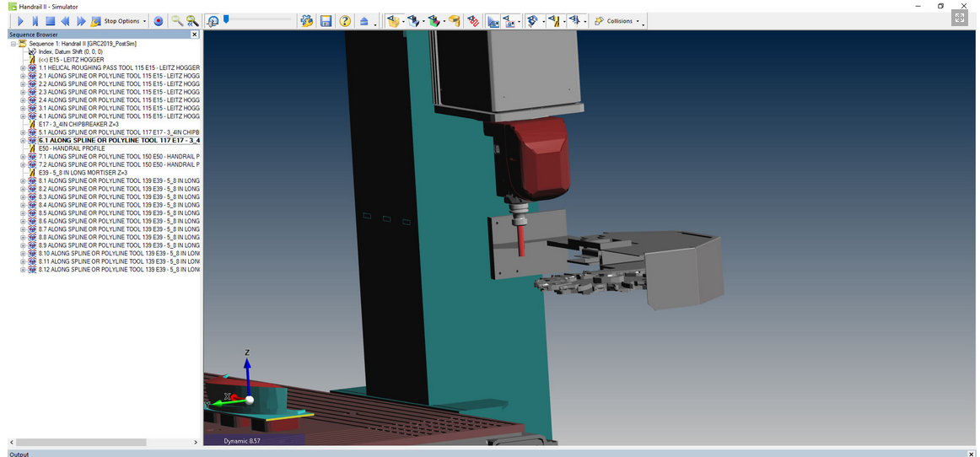980x457 pixels.
Task: Select E50 - Handrail Profile tool item
Action: point(72,148)
